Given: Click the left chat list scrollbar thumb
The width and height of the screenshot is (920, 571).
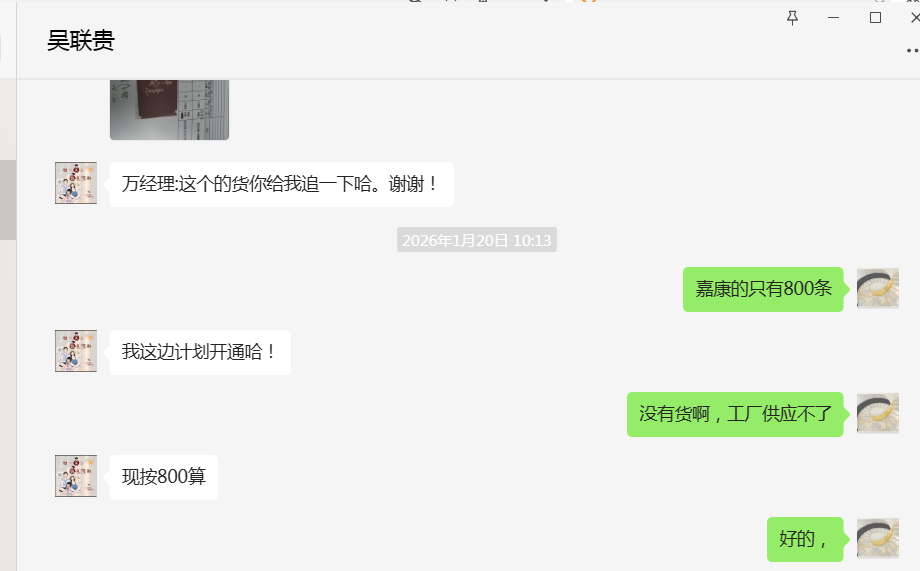Looking at the screenshot, I should click(8, 200).
